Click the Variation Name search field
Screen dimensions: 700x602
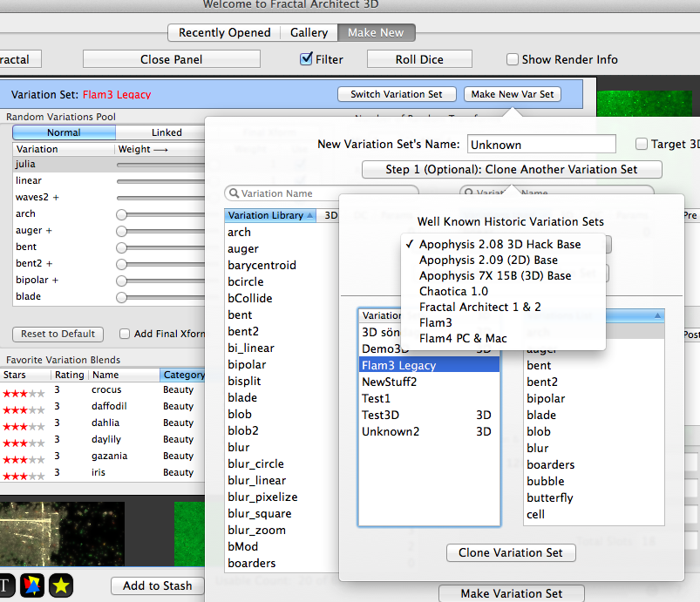[322, 193]
